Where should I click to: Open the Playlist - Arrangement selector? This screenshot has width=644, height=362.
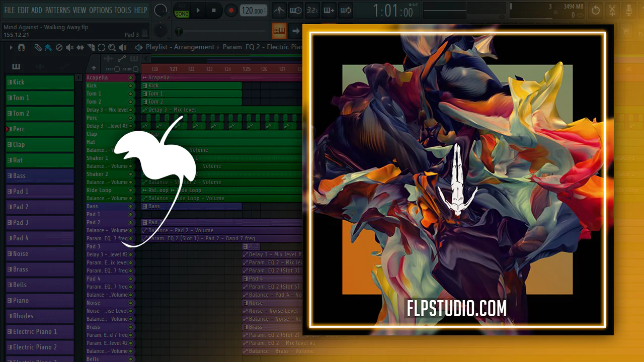point(180,47)
